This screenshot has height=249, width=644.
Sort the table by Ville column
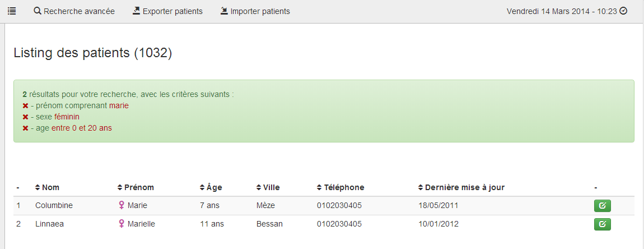268,187
